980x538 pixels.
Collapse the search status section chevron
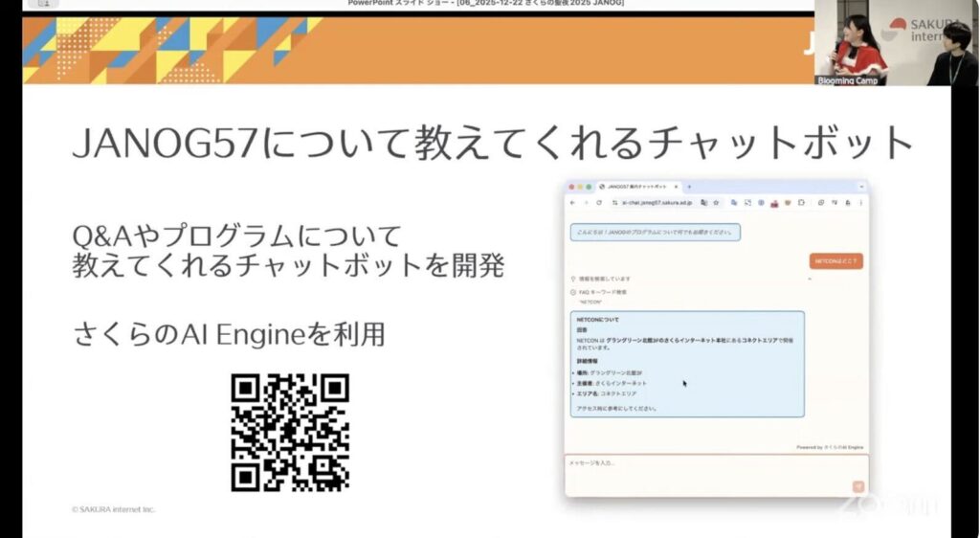point(809,279)
